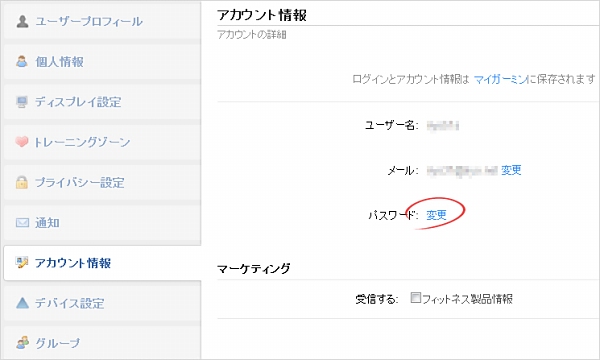Click the training zone heart icon
The height and width of the screenshot is (360, 600).
(22, 142)
